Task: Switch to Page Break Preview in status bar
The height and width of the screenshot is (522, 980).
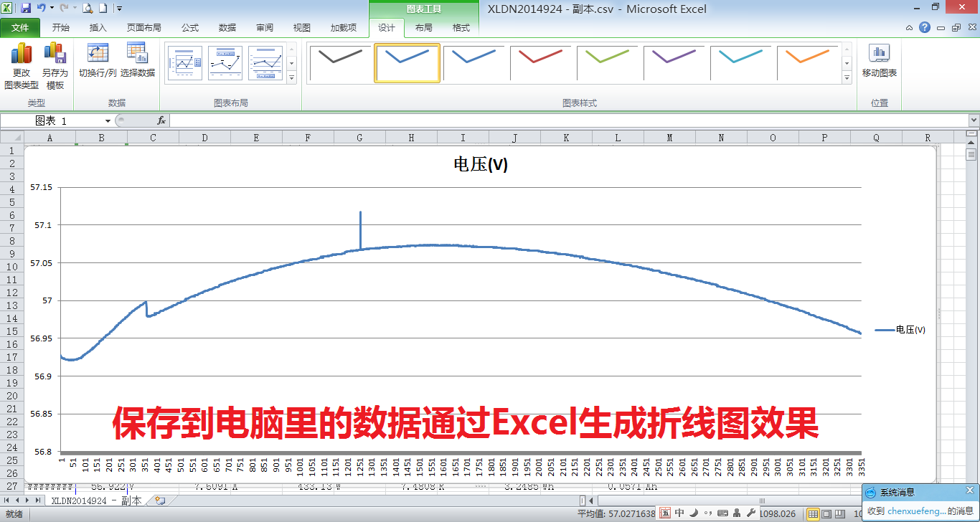Action: (839, 514)
